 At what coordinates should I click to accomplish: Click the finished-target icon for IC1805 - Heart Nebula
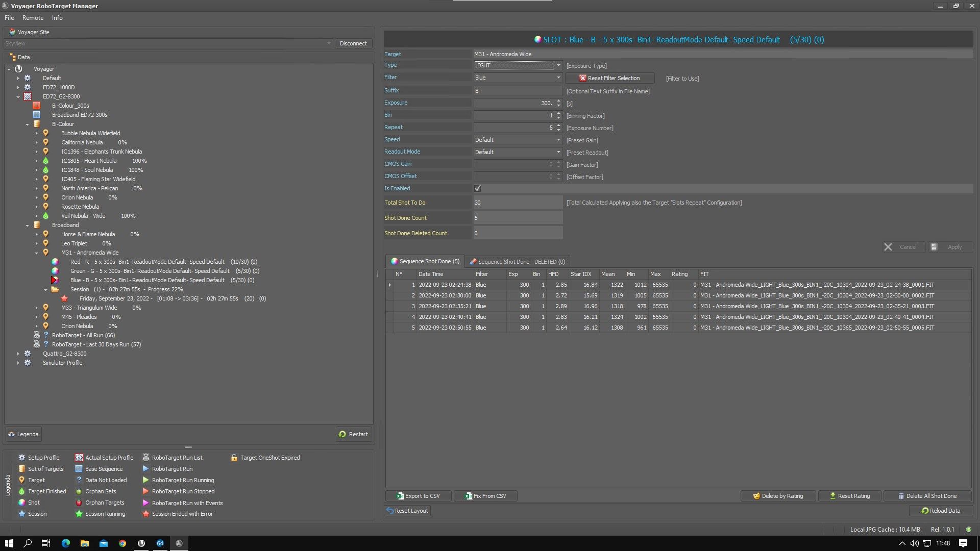46,161
